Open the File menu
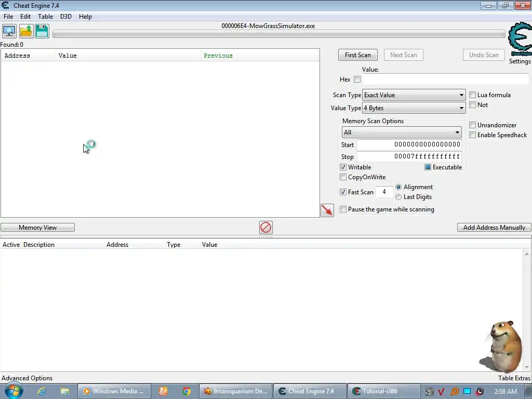This screenshot has width=532, height=399. coord(8,16)
